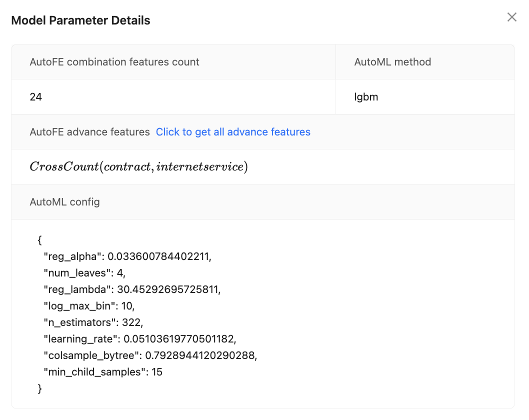Click the learning_rate config line

click(139, 339)
